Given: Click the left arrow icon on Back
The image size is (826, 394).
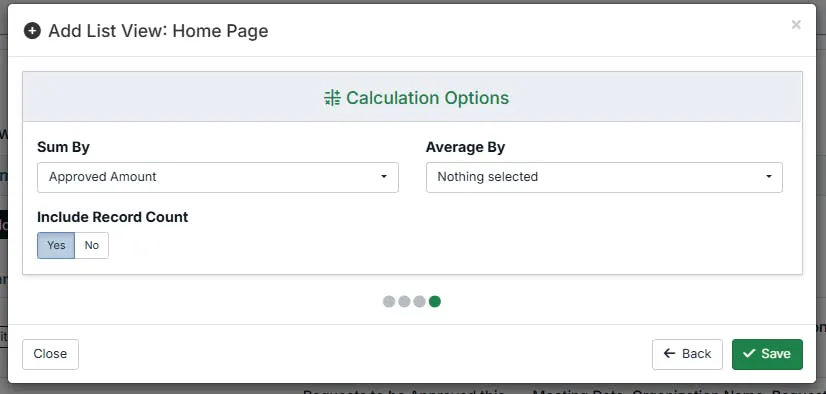Looking at the screenshot, I should [670, 353].
